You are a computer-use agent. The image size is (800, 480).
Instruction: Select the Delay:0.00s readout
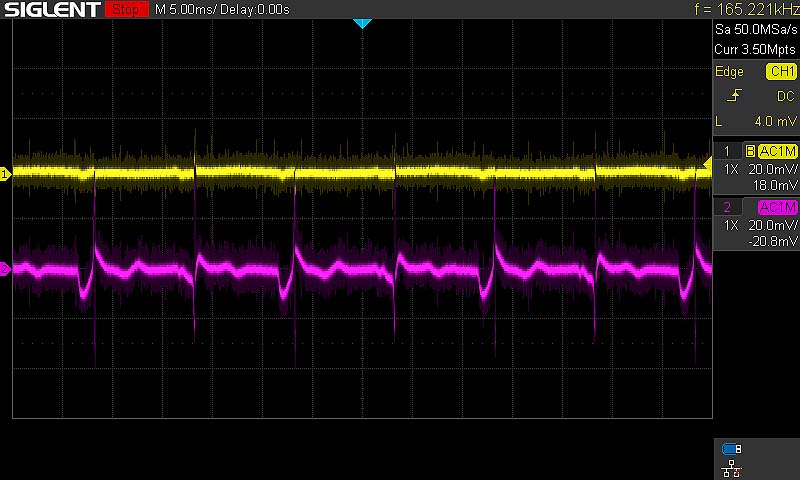point(255,9)
